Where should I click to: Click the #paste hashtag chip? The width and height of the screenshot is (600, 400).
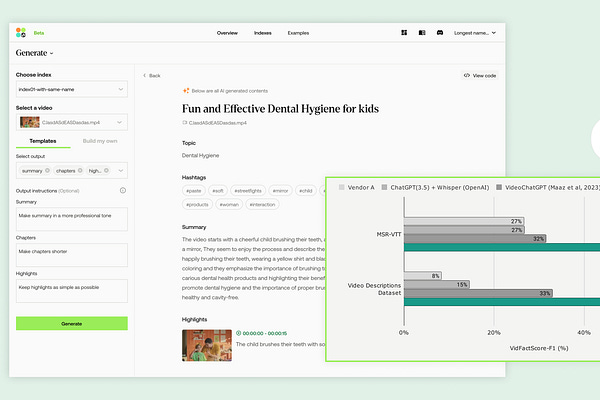[x=194, y=191]
